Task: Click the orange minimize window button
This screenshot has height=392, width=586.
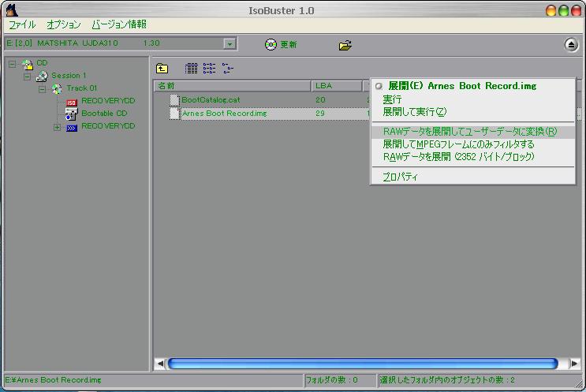Action: point(551,10)
